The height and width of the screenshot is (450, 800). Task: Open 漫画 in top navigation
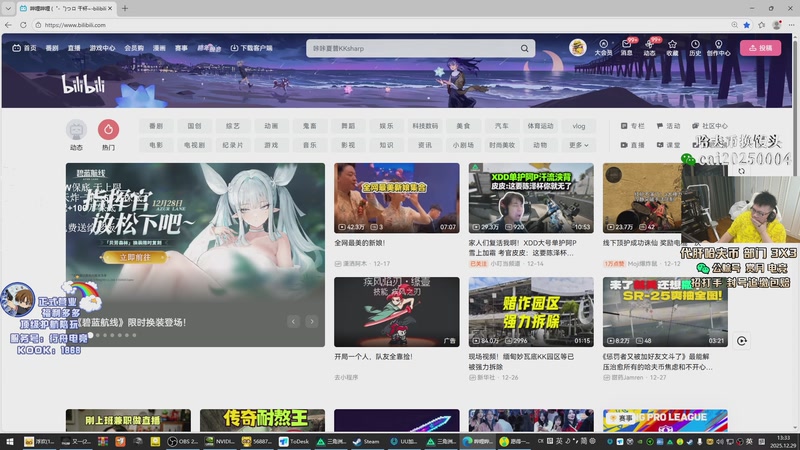pyautogui.click(x=159, y=48)
